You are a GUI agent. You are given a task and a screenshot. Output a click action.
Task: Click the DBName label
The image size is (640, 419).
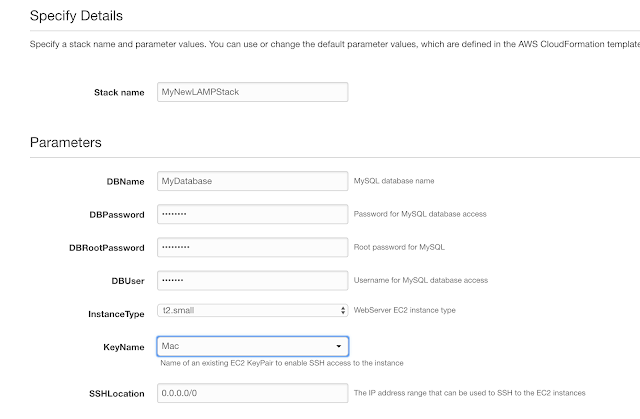click(125, 182)
